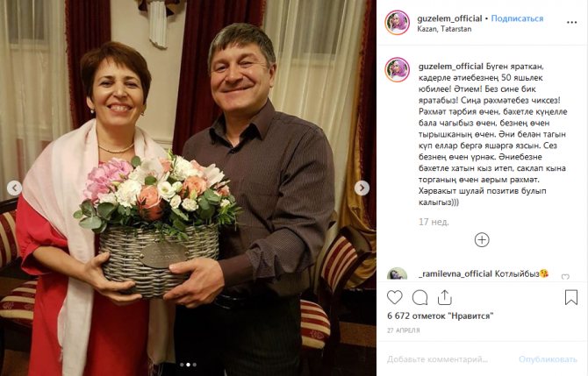The image size is (588, 376).
Task: Click avatar next to the caption
Action: 398,69
